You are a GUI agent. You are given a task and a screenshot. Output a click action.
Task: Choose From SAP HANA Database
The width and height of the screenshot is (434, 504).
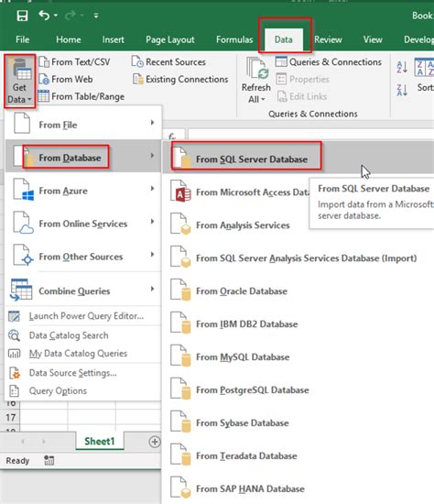click(x=298, y=488)
